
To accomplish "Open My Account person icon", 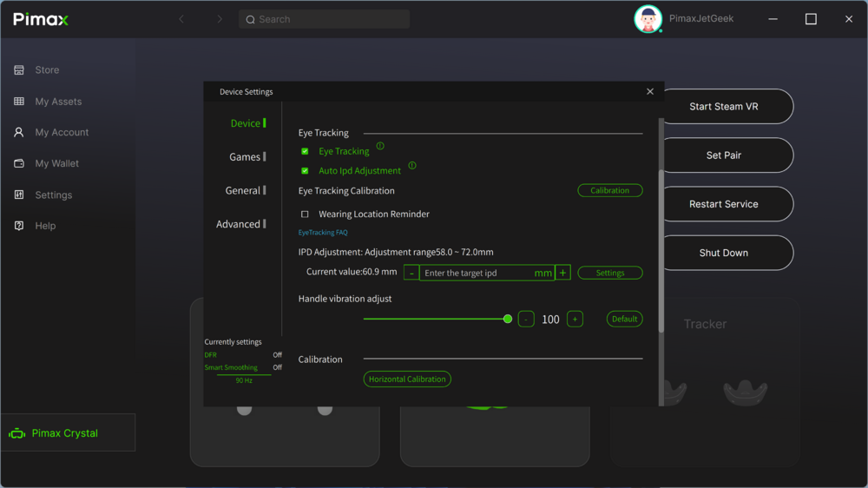I will coord(19,132).
